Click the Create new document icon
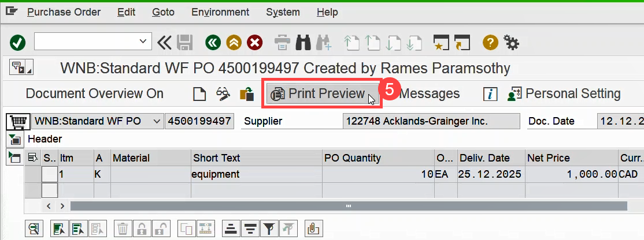Viewport: 644px width, 240px height. point(199,94)
